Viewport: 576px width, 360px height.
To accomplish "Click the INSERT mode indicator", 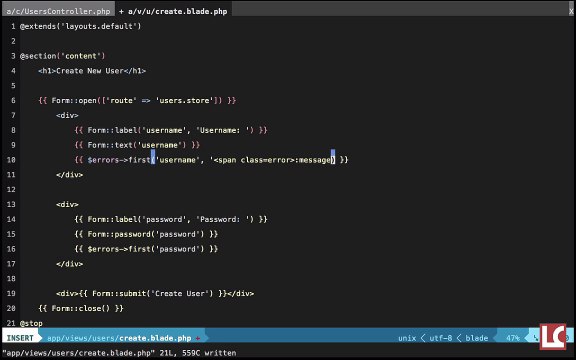I will (20, 338).
